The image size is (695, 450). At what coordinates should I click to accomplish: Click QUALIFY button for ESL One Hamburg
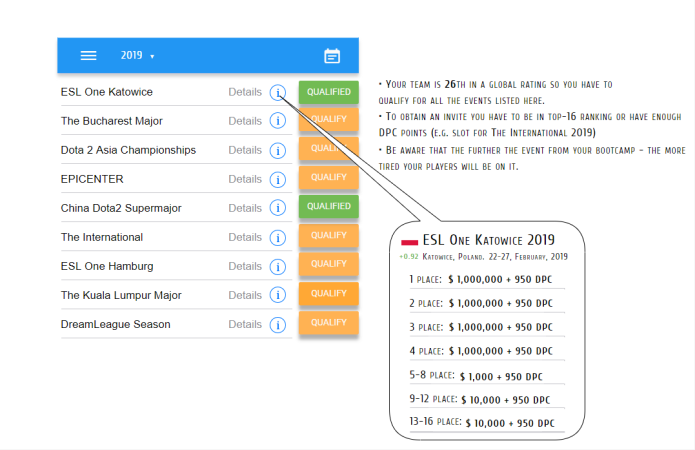[x=329, y=264]
